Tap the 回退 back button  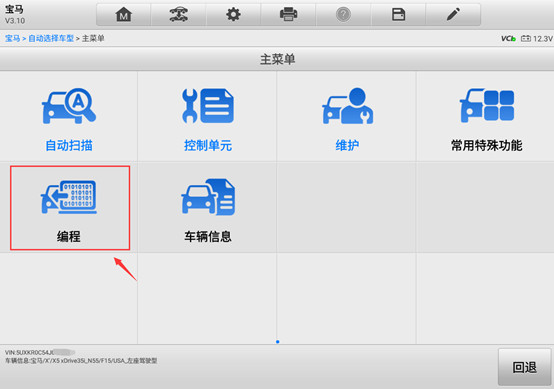pos(525,367)
